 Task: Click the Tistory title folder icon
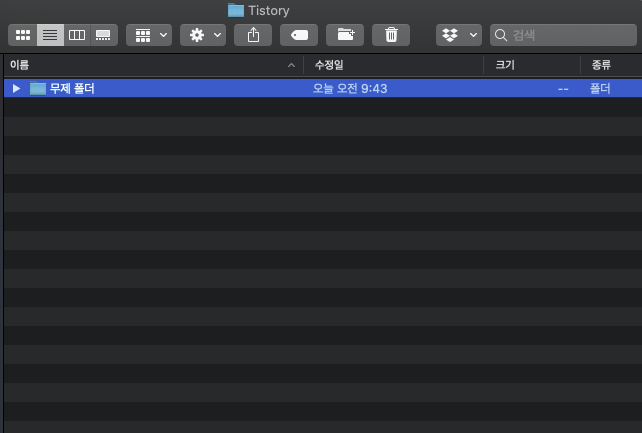tap(236, 10)
